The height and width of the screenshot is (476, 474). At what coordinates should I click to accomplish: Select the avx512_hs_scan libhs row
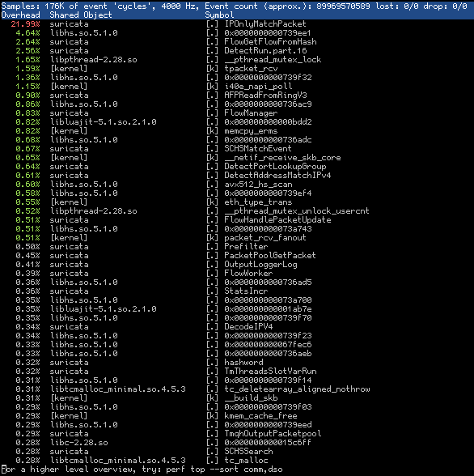pyautogui.click(x=237, y=185)
